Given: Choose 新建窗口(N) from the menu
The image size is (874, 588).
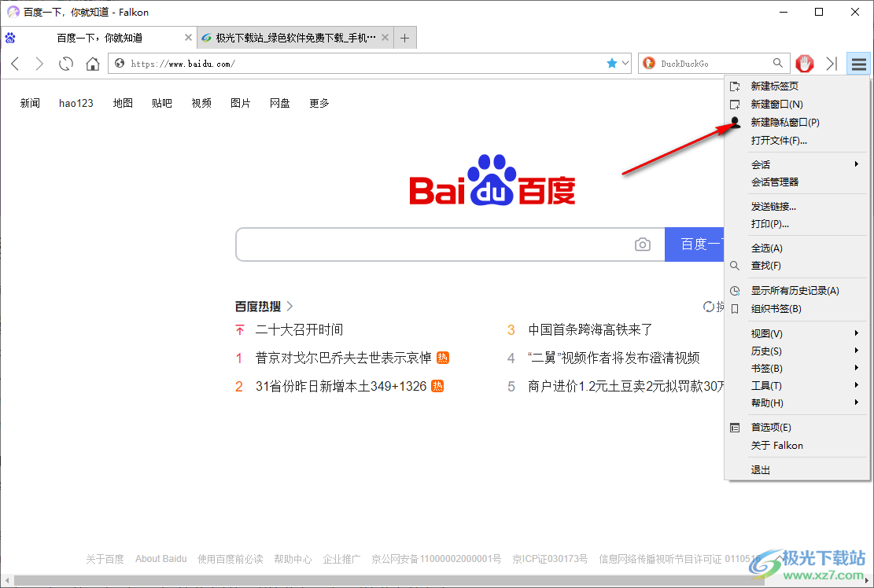Looking at the screenshot, I should click(797, 104).
